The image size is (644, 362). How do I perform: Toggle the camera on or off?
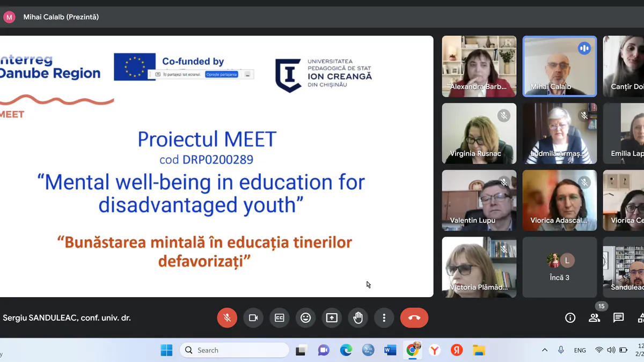pos(253,318)
